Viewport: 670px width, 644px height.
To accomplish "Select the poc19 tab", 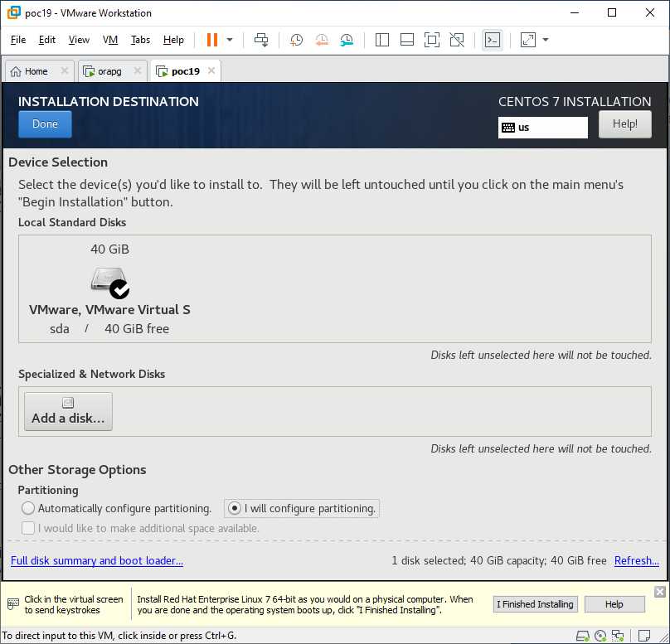I will coord(186,71).
